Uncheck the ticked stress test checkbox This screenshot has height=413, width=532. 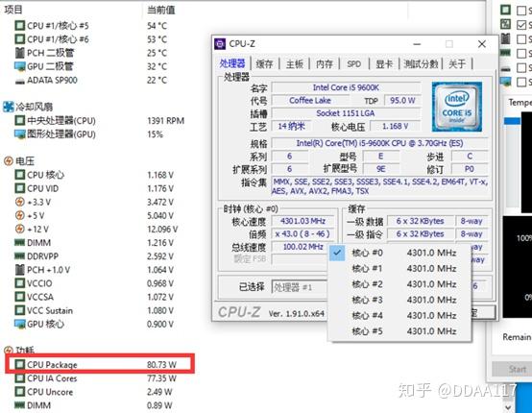pyautogui.click(x=521, y=24)
